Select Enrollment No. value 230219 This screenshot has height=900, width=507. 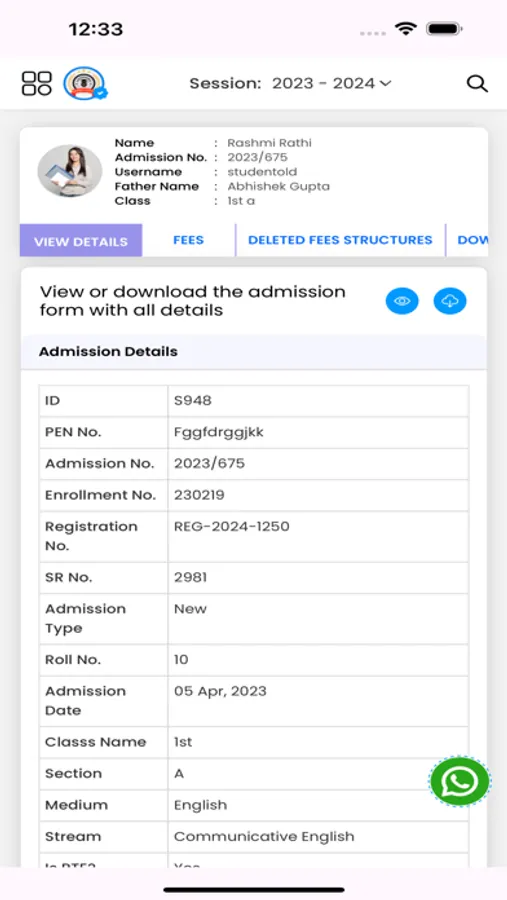tap(199, 495)
